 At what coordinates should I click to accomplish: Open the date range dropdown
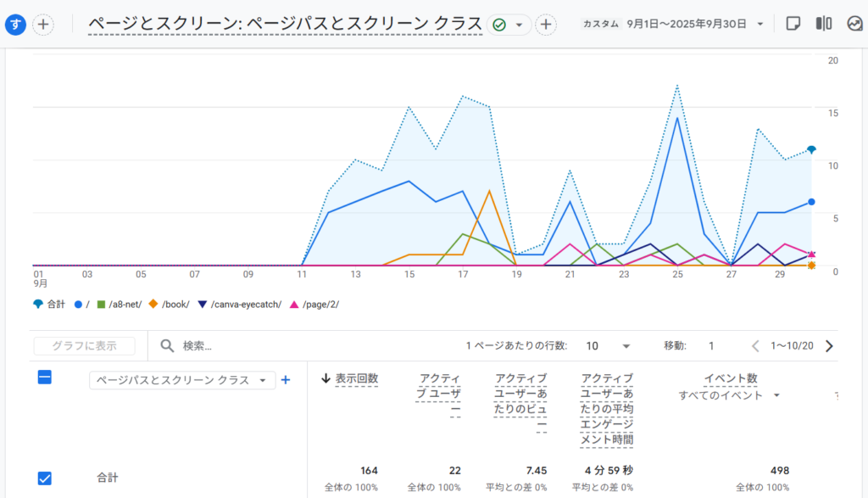pos(760,24)
